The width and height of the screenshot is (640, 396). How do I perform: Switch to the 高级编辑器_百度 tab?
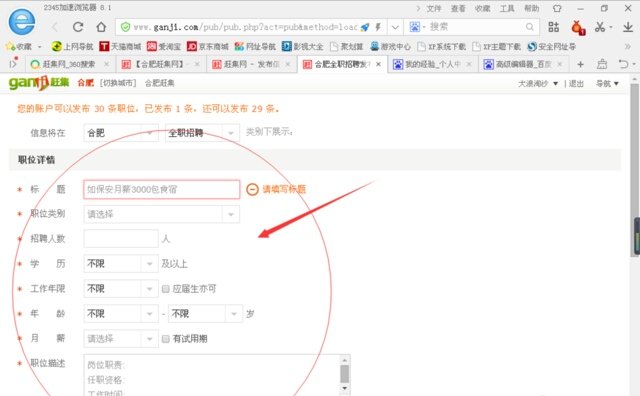coord(523,65)
